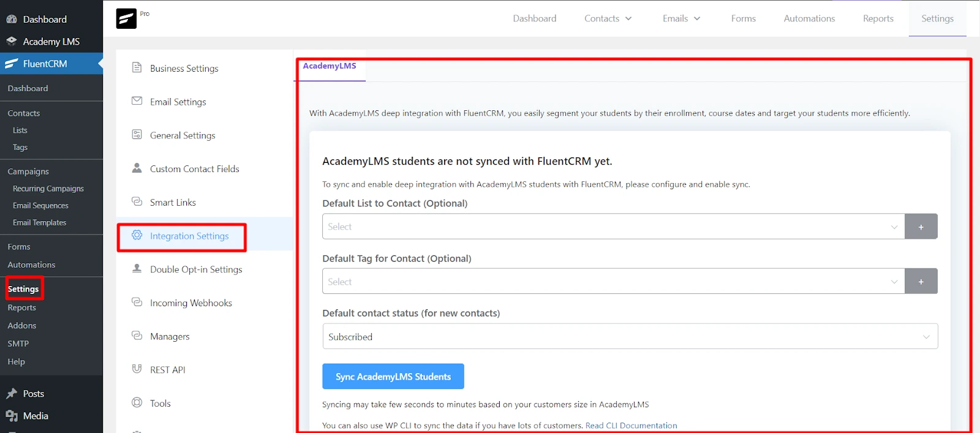Open Email Templates in the sidebar
This screenshot has width=980, height=433.
[40, 222]
